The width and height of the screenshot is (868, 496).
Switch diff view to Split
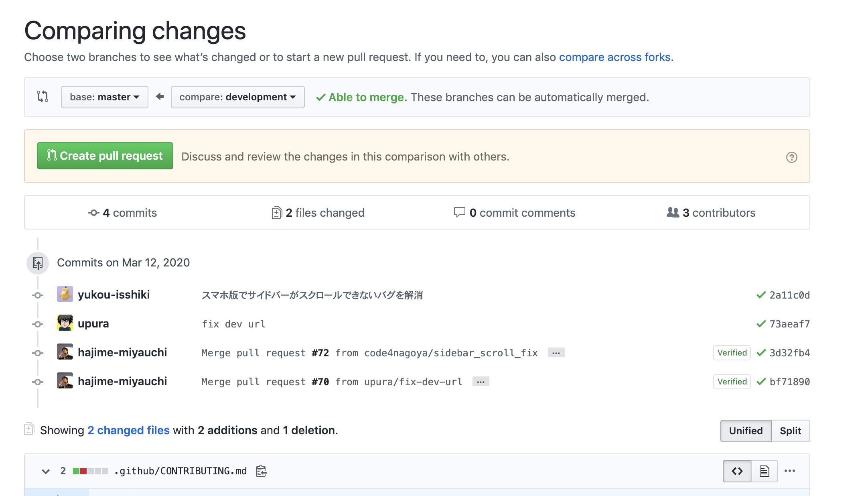790,431
